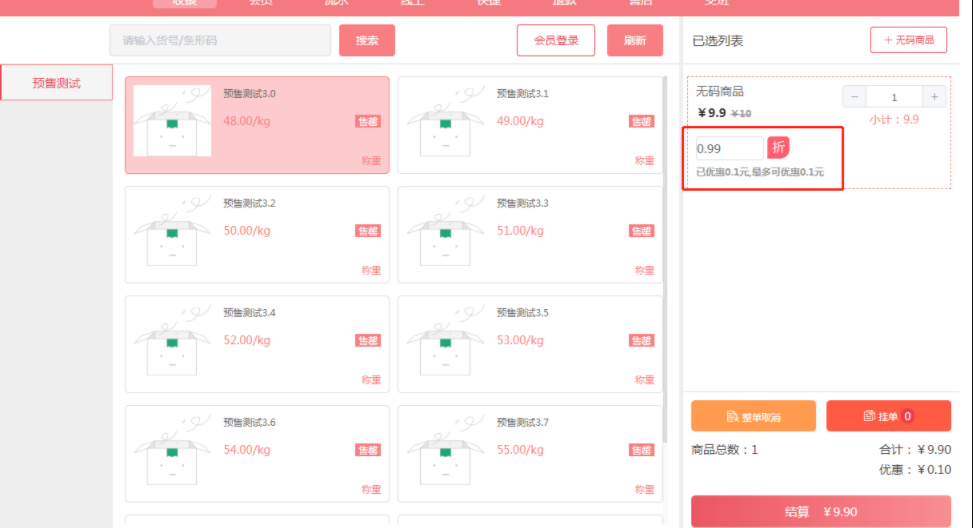The image size is (973, 528).
Task: Click 售罄 tag on 预售测试3.3
Action: click(641, 231)
